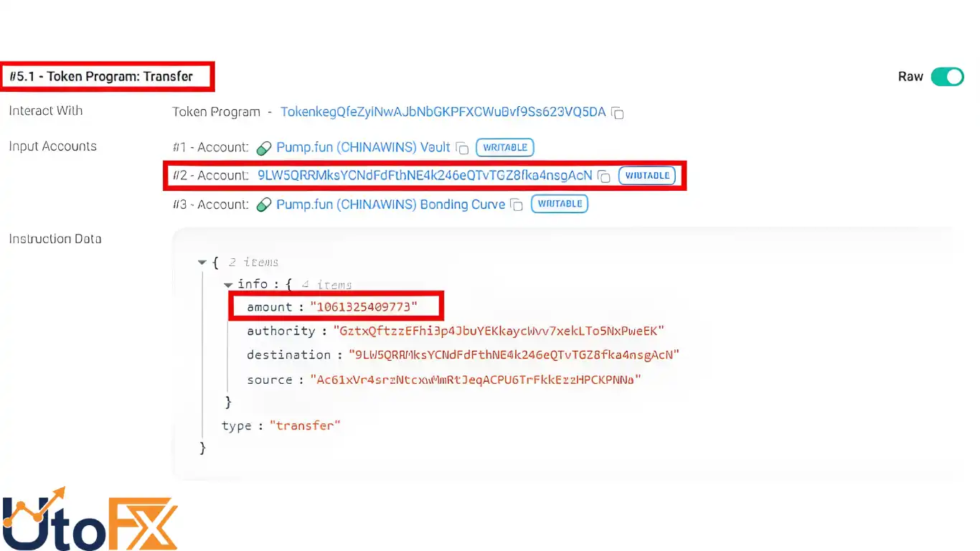The height and width of the screenshot is (551, 980).
Task: Select the "#5.1 - Token Program: Transfer" heading
Action: (101, 76)
